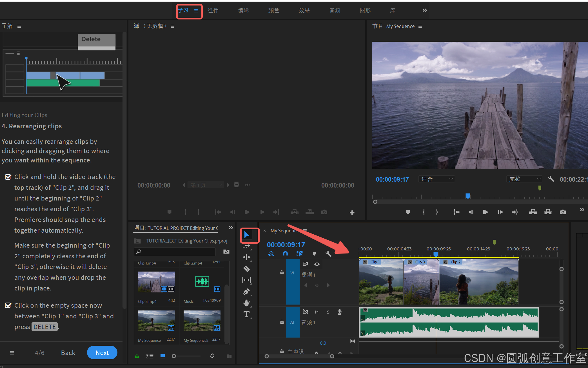Open the 适合 zoom level dropdown
This screenshot has width=588, height=368.
click(x=437, y=179)
